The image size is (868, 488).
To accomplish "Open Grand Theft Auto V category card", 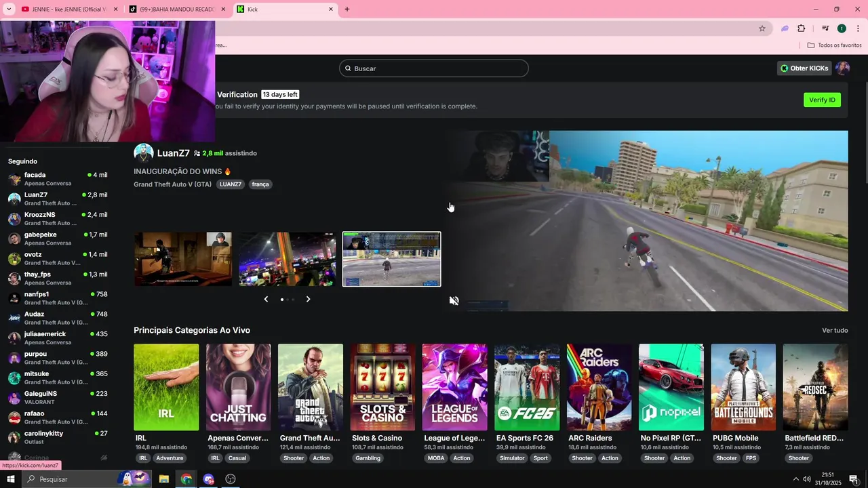I will point(311,387).
